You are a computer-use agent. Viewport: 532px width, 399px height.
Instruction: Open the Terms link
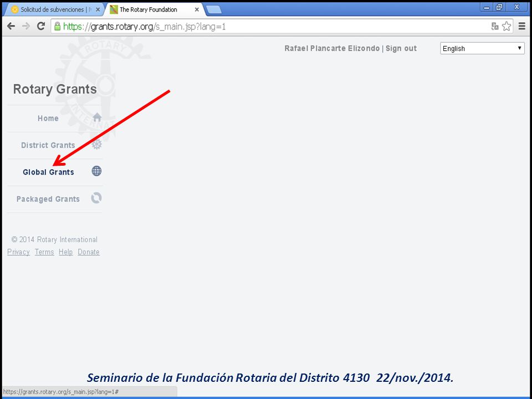[44, 252]
